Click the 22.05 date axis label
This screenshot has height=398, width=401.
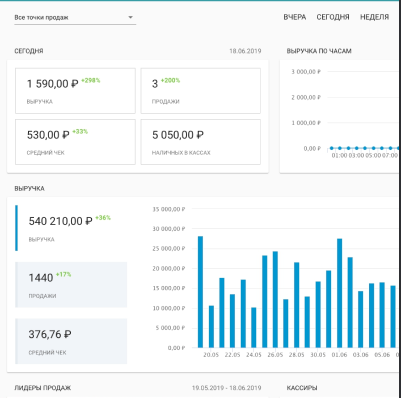(232, 355)
